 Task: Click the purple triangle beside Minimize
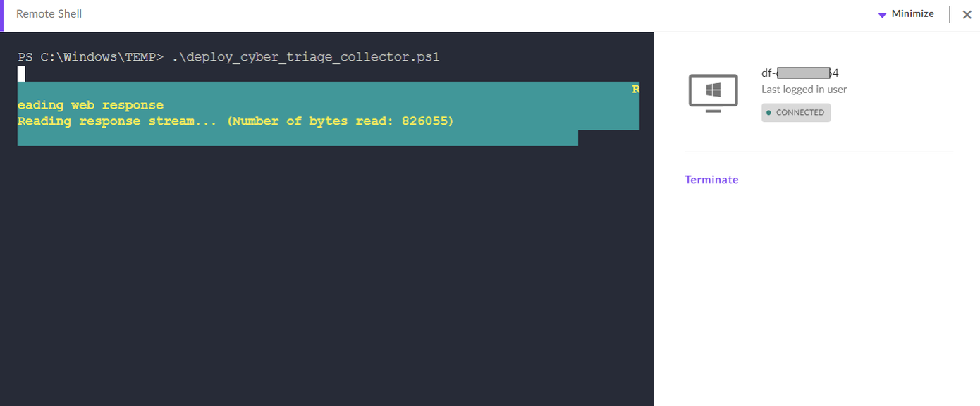pos(882,14)
